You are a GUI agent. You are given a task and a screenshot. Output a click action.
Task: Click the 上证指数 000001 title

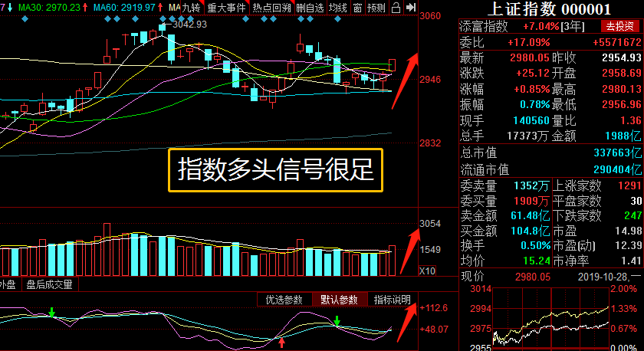[550, 9]
